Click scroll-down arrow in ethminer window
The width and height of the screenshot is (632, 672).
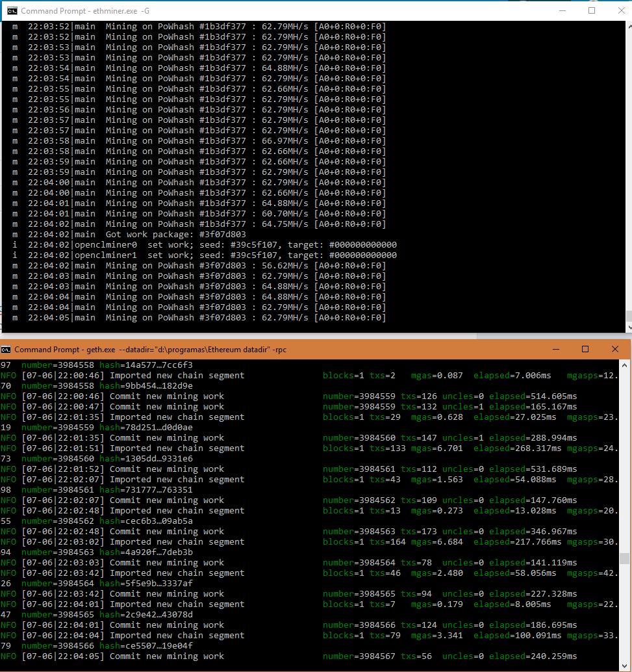pos(628,327)
